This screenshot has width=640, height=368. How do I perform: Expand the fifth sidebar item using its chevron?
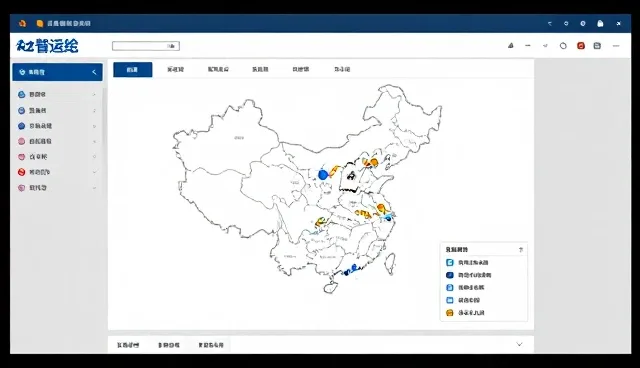click(94, 157)
